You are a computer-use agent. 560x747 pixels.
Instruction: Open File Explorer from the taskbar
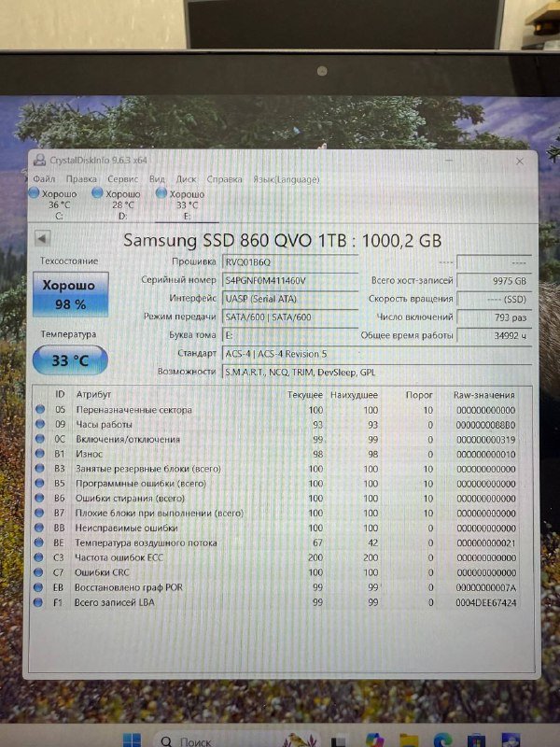point(408,740)
